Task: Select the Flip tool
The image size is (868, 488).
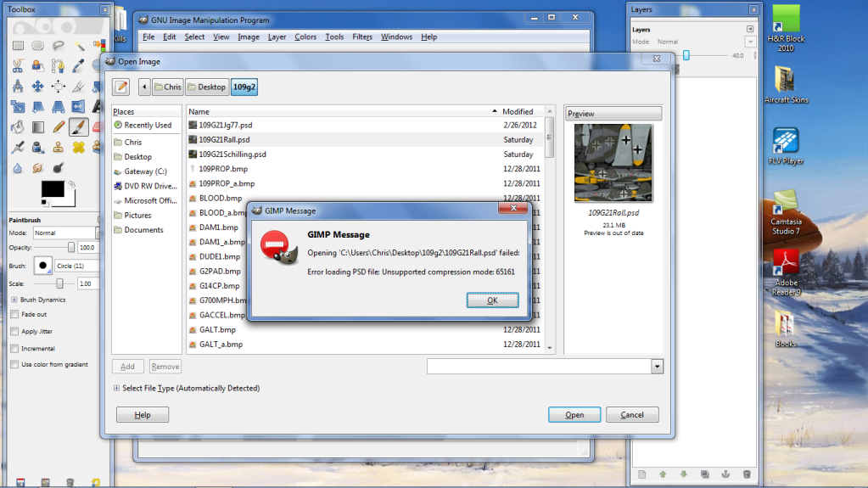Action: click(x=79, y=106)
